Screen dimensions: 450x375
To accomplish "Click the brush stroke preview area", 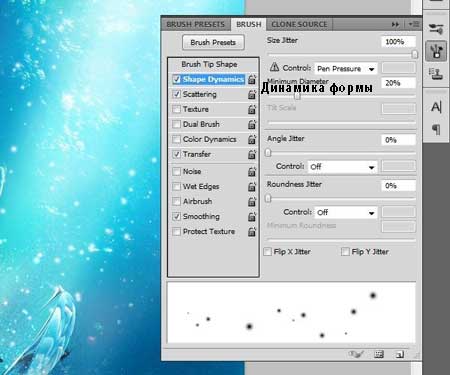I will pyautogui.click(x=291, y=313).
